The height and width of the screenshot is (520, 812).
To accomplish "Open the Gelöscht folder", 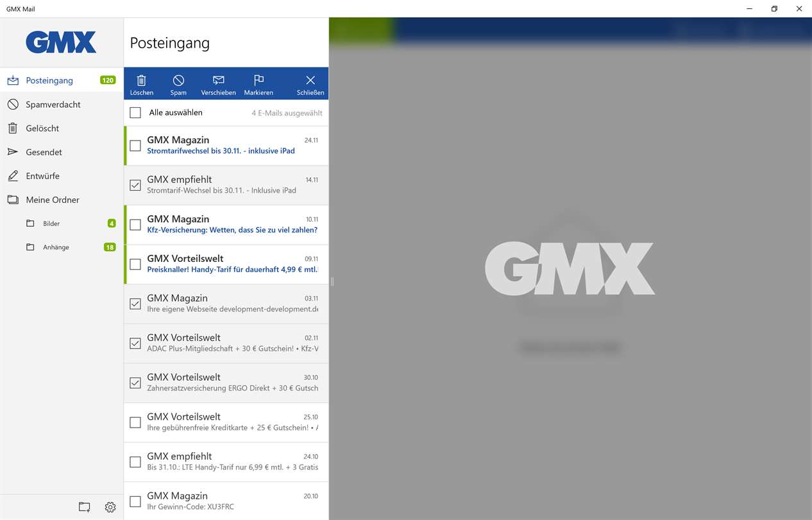I will 62,128.
